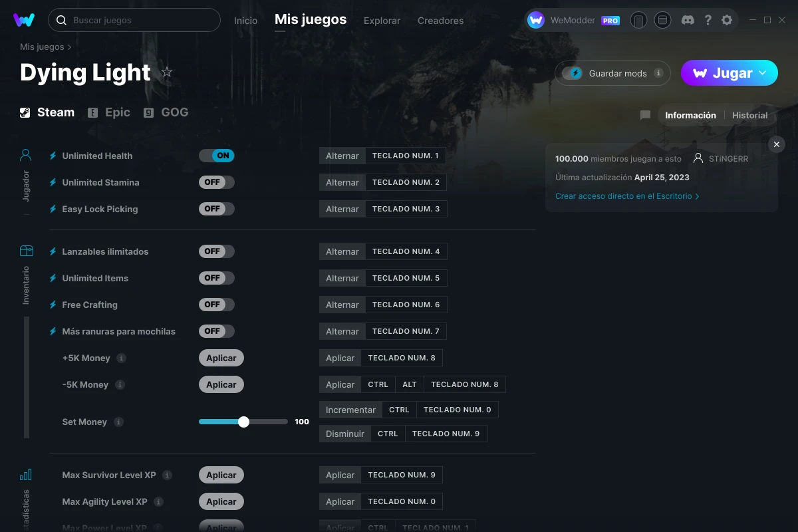Turn off Unlimited Health toggle

coord(217,156)
